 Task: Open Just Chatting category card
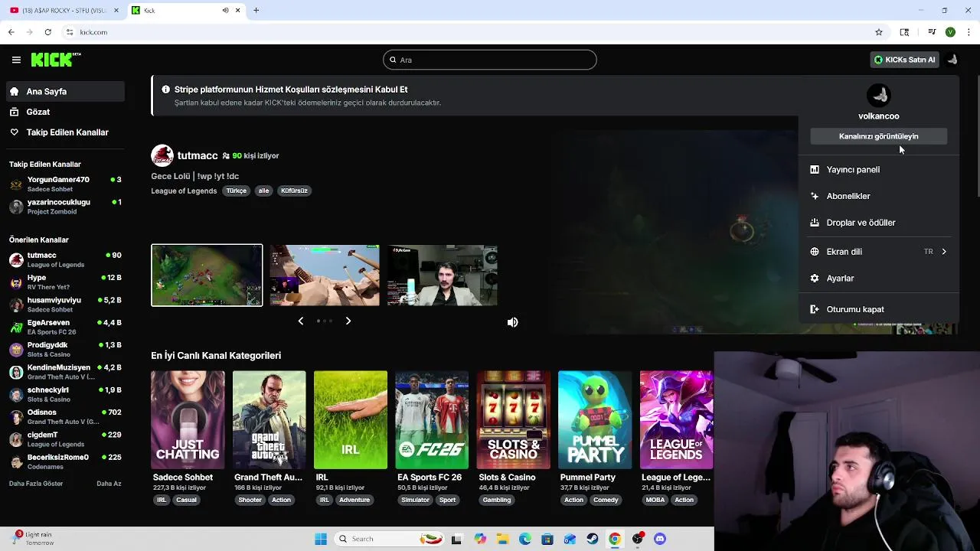coord(188,419)
